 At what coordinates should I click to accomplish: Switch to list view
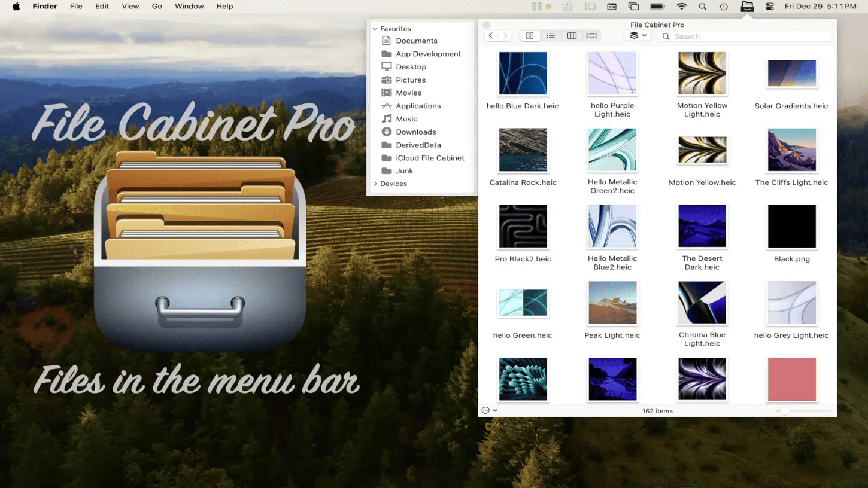click(551, 36)
